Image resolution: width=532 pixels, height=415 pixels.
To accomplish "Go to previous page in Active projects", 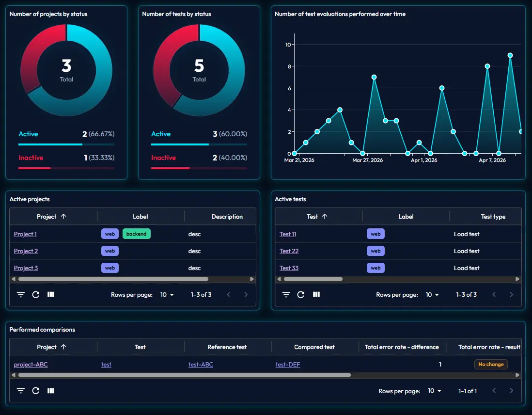I will coord(228,295).
